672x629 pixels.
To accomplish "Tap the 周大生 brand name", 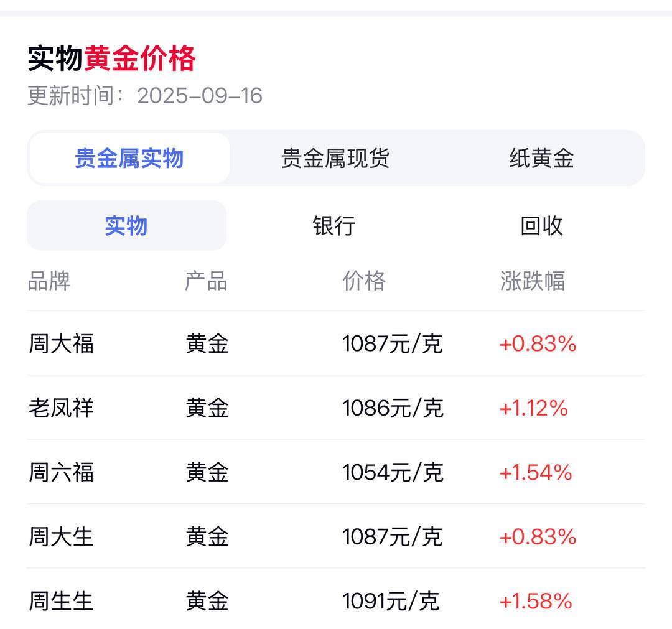I will [61, 536].
